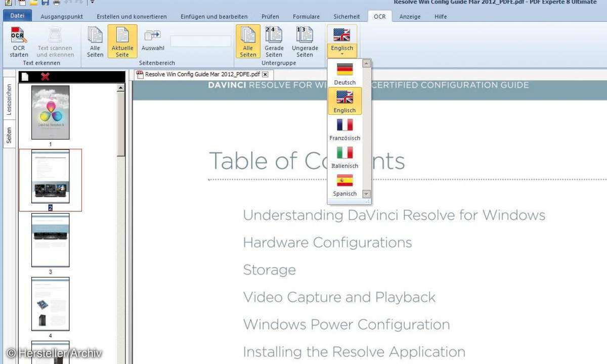Select page 3 thumbnail
Screen dimensions: 607x364
tap(51, 240)
